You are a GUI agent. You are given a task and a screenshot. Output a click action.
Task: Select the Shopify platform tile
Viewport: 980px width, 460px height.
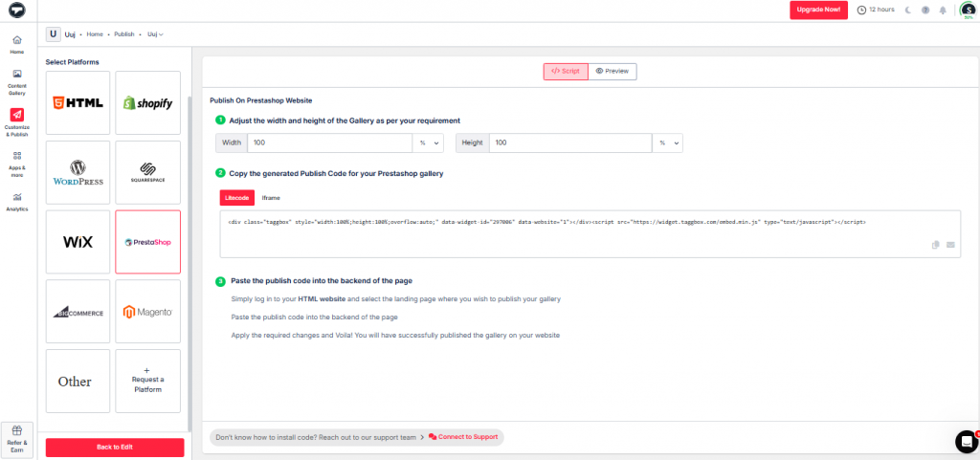(147, 103)
